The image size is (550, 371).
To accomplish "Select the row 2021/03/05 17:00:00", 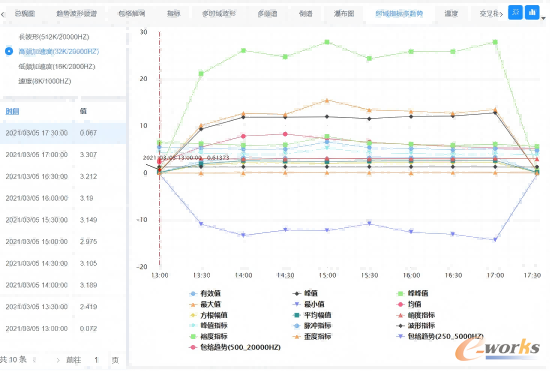I will pyautogui.click(x=63, y=155).
